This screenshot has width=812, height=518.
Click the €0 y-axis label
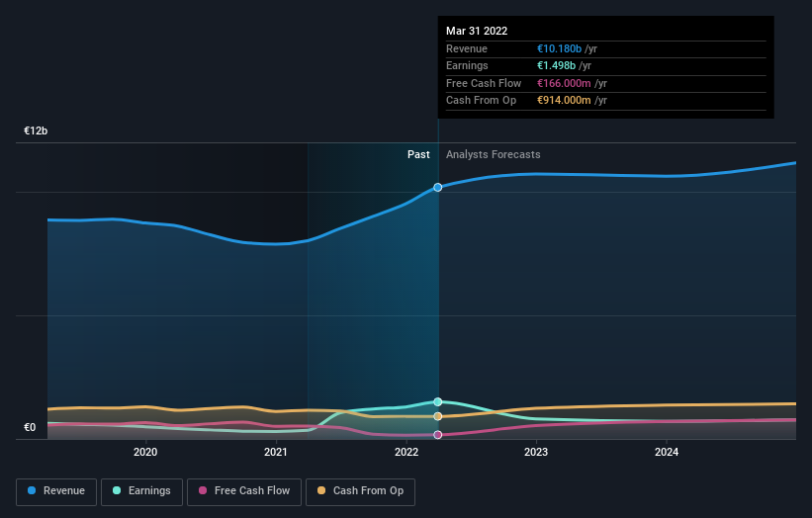(30, 427)
